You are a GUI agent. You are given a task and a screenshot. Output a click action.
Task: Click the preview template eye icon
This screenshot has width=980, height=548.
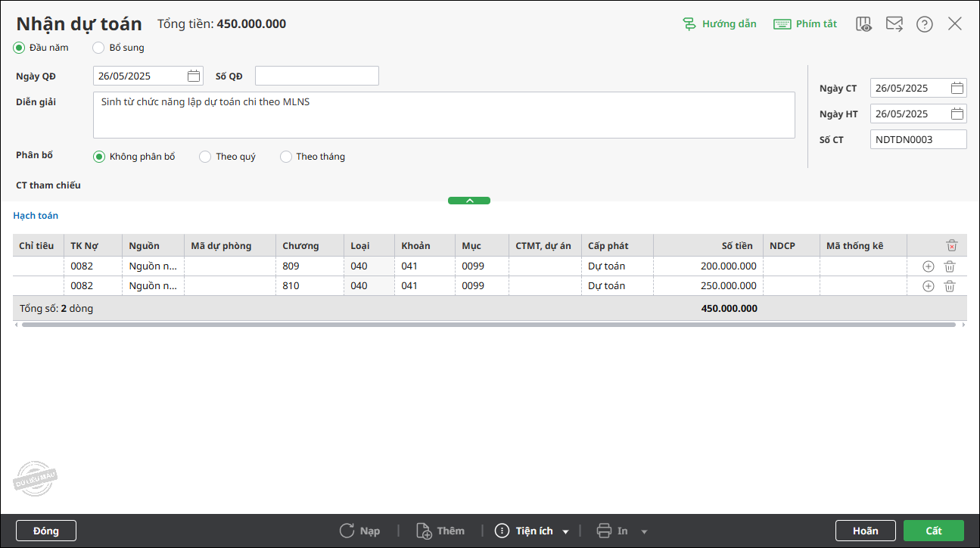pos(863,24)
